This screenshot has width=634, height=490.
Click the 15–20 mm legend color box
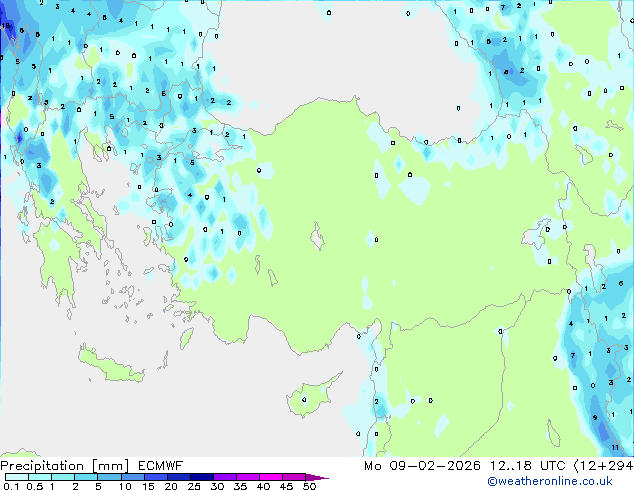click(155, 477)
